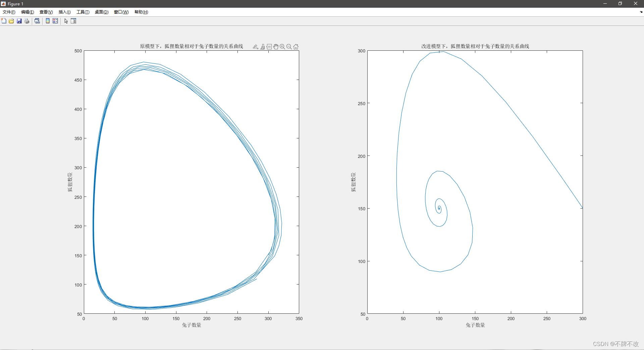Open the 插入(I) menu

point(65,12)
